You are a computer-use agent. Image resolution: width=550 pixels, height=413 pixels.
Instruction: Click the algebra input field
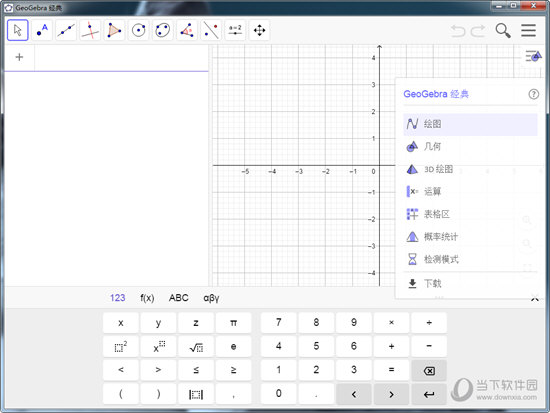point(121,58)
